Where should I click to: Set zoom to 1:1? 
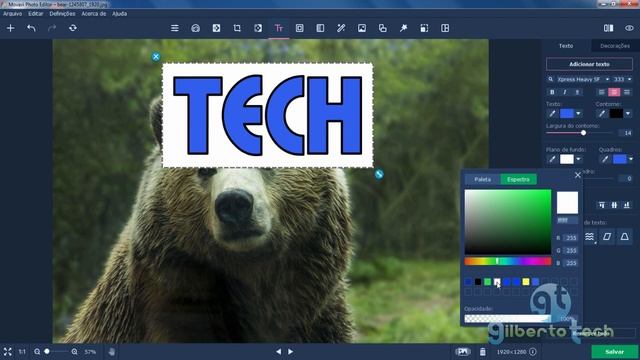click(x=22, y=351)
